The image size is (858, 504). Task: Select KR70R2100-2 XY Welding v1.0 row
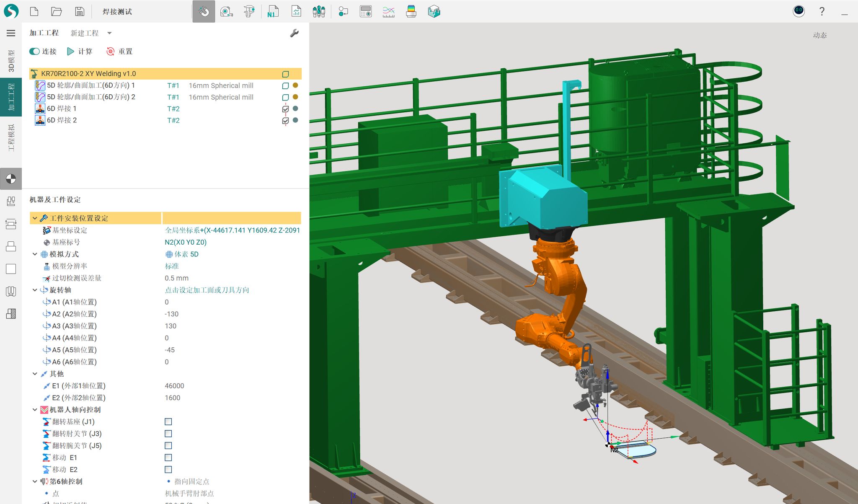165,74
